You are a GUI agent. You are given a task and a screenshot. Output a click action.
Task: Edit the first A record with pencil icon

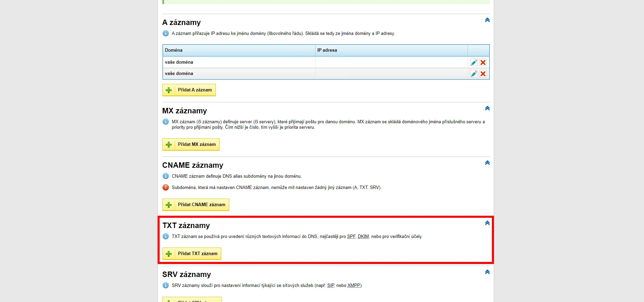coord(474,62)
